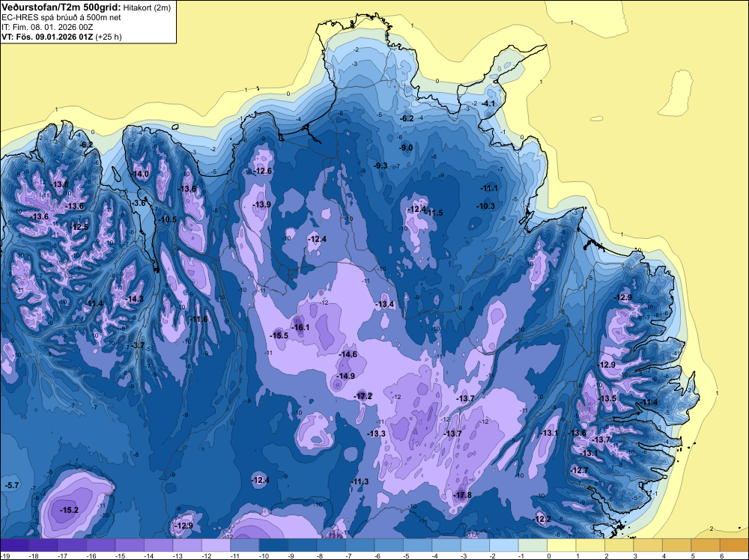This screenshot has width=749, height=560.
Task: Select the -10.3 temperature value
Action: [486, 206]
